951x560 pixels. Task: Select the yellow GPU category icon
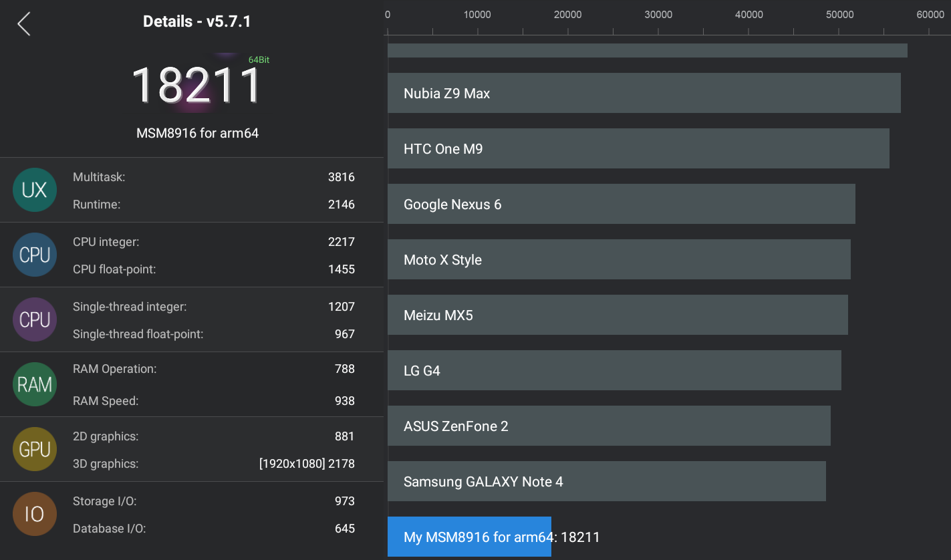pos(35,449)
